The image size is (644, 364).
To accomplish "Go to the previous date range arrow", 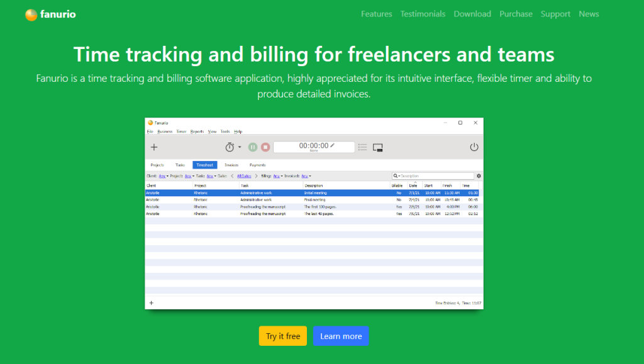I will point(232,176).
